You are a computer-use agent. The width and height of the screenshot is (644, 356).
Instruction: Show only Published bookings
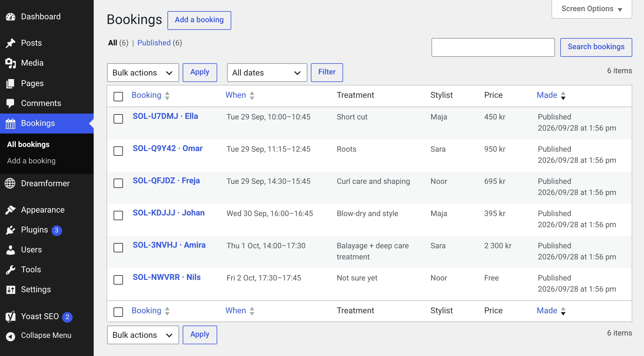154,43
